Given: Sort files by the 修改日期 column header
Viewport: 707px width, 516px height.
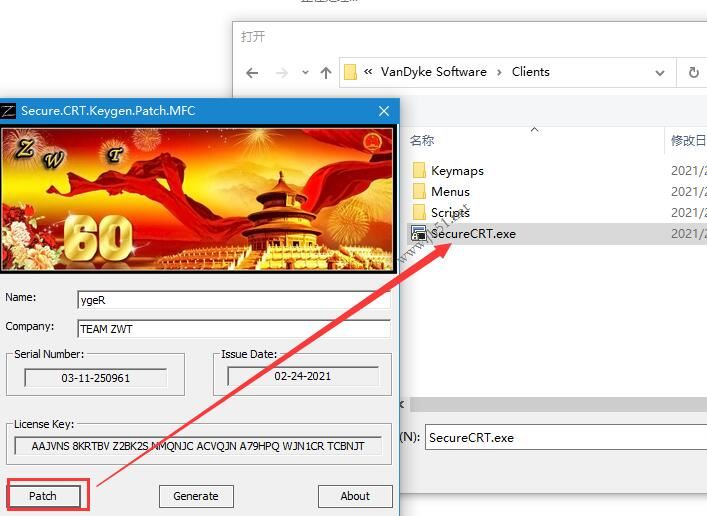Looking at the screenshot, I should [x=689, y=141].
